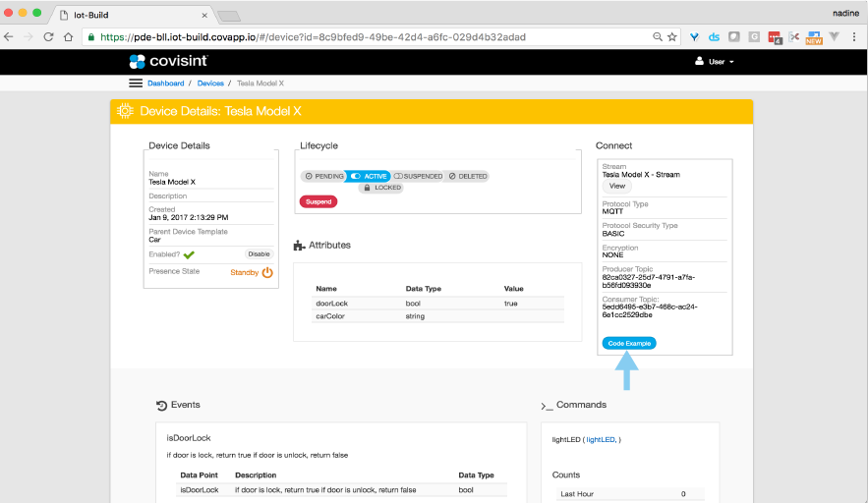Disable the device using Disable button
Viewport: 868px width, 503px height.
click(x=258, y=254)
